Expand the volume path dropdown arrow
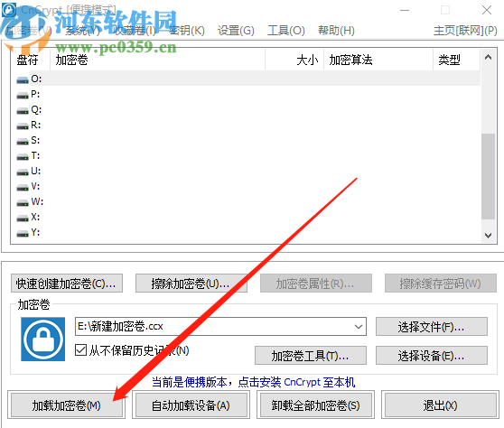The width and height of the screenshot is (504, 428). pos(359,327)
